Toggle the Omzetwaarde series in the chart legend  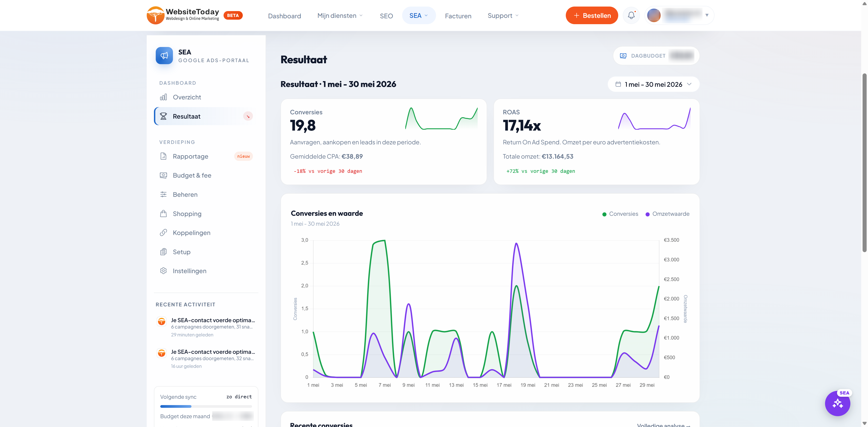tap(667, 214)
